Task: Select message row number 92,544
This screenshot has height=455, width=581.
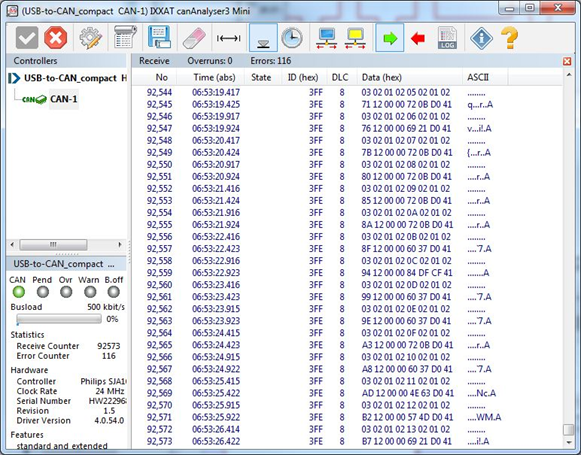Action: pyautogui.click(x=347, y=92)
